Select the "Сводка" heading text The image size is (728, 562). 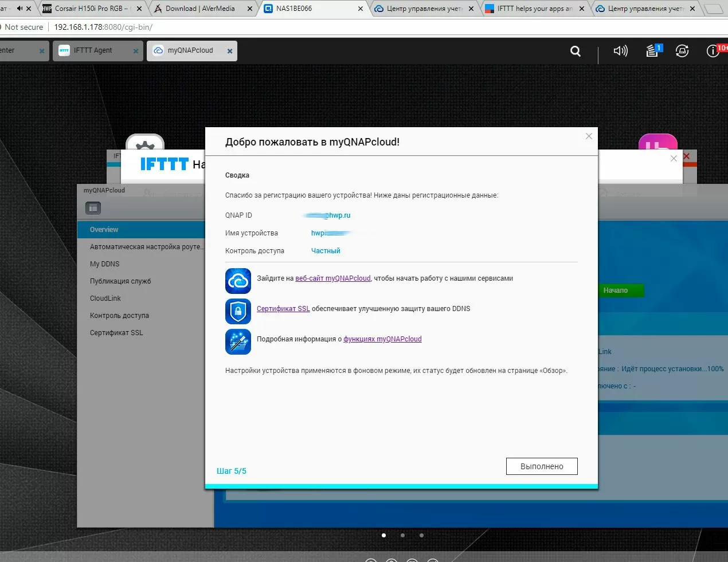237,175
